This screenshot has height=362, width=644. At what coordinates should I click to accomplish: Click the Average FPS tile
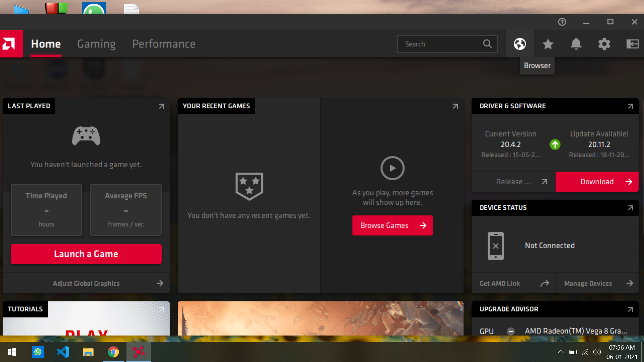coord(126,210)
